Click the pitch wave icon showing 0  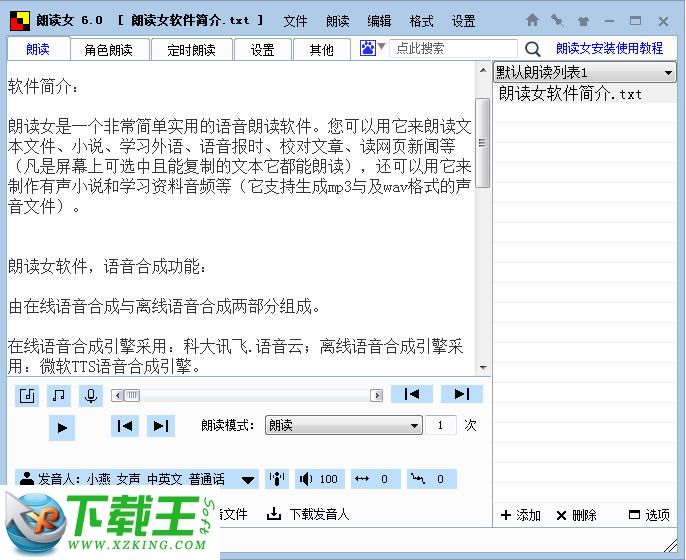(x=417, y=479)
